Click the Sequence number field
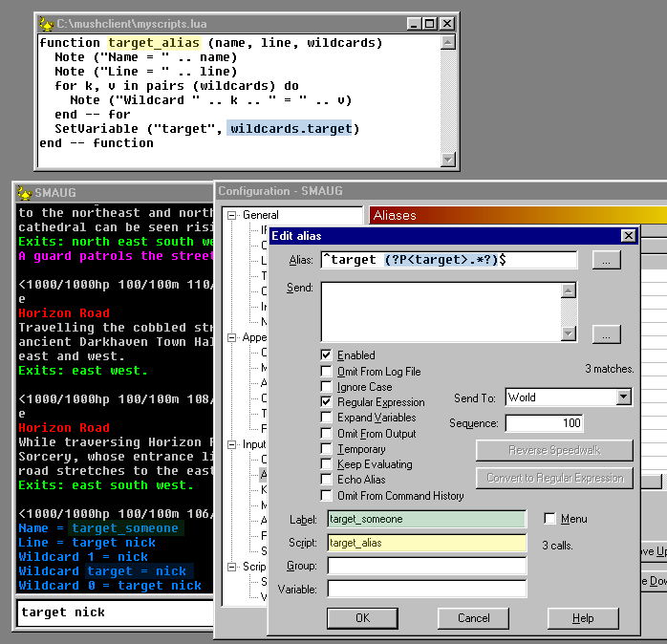Image resolution: width=667 pixels, height=644 pixels. click(543, 423)
